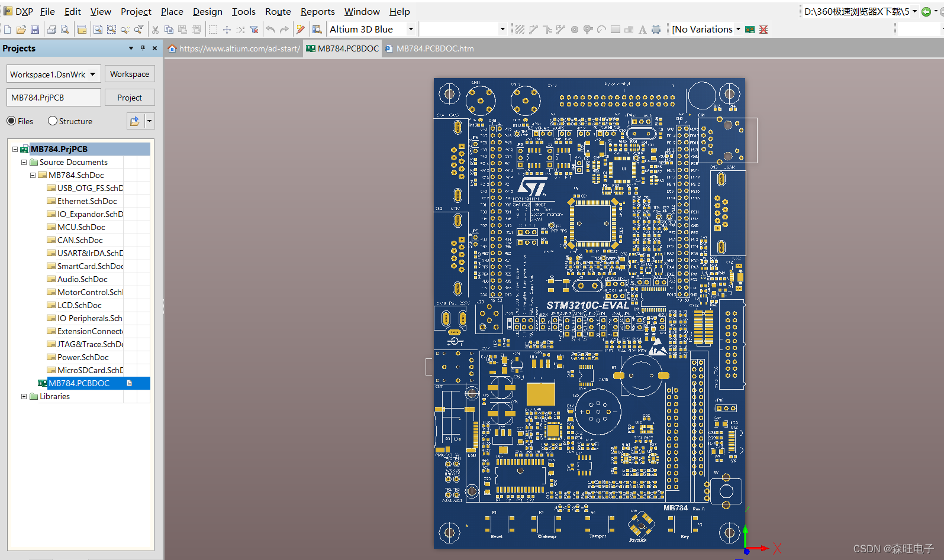Click Fit Document zoom icon
This screenshot has width=944, height=560.
[98, 30]
